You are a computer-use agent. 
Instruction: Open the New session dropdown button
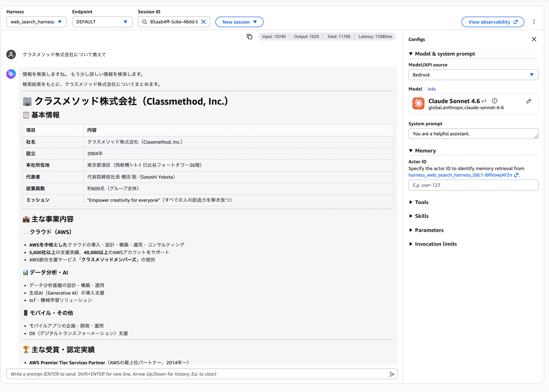pos(239,22)
